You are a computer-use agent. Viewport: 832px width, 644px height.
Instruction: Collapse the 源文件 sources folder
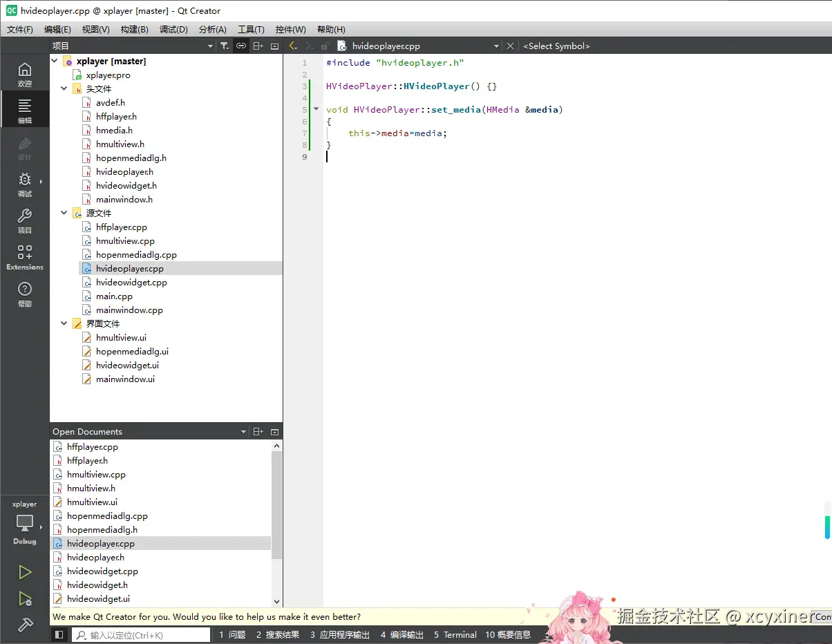point(64,213)
